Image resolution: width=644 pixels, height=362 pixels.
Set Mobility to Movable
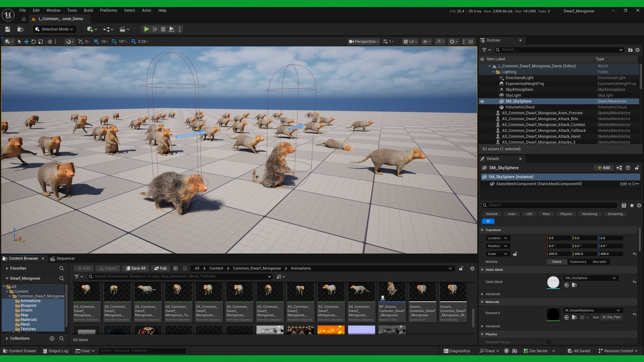point(599,261)
